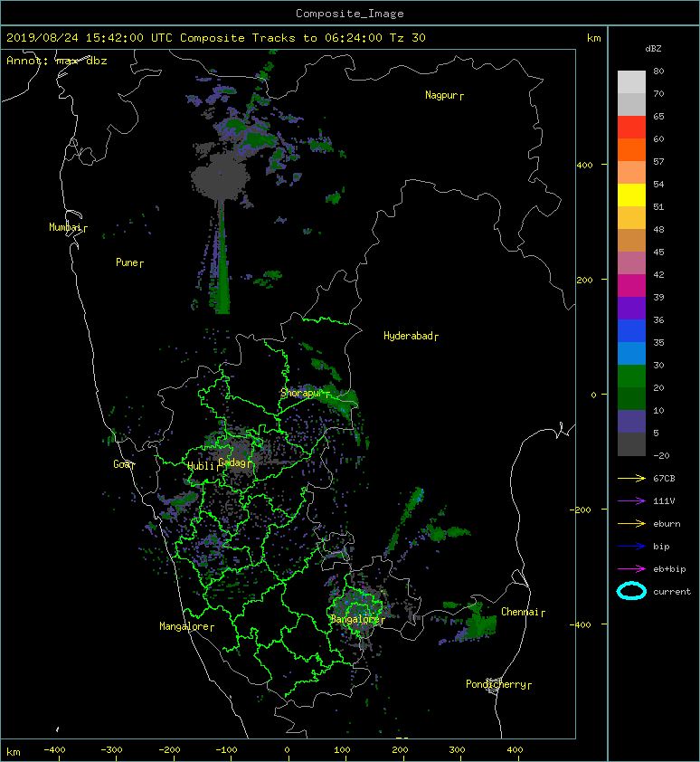Screen dimensions: 700x762
Task: Click the gray radar echo blob near Aurangabad
Action: (x=220, y=176)
